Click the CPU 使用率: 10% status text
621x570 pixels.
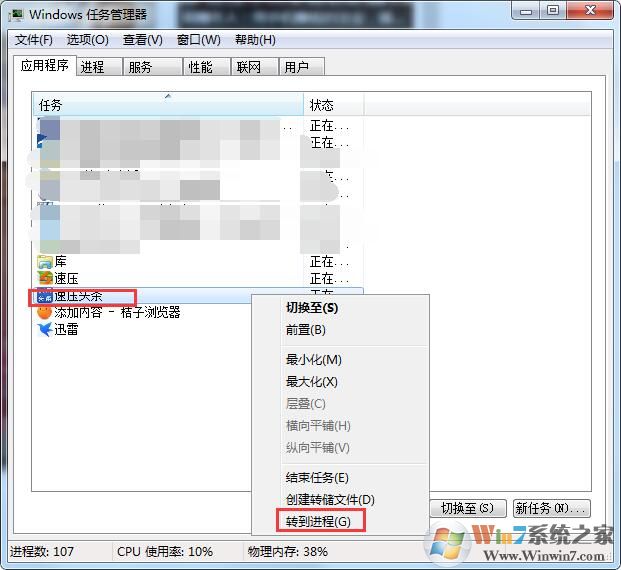165,552
